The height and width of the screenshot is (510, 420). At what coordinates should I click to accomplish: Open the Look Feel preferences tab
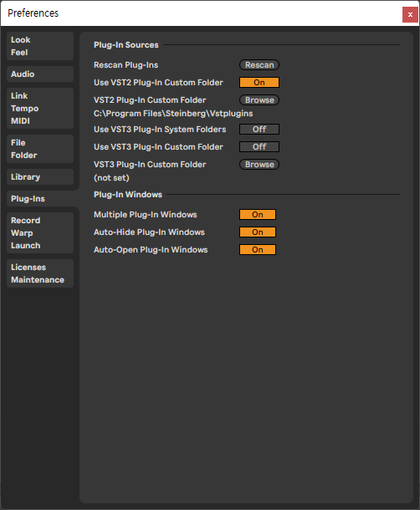click(40, 46)
